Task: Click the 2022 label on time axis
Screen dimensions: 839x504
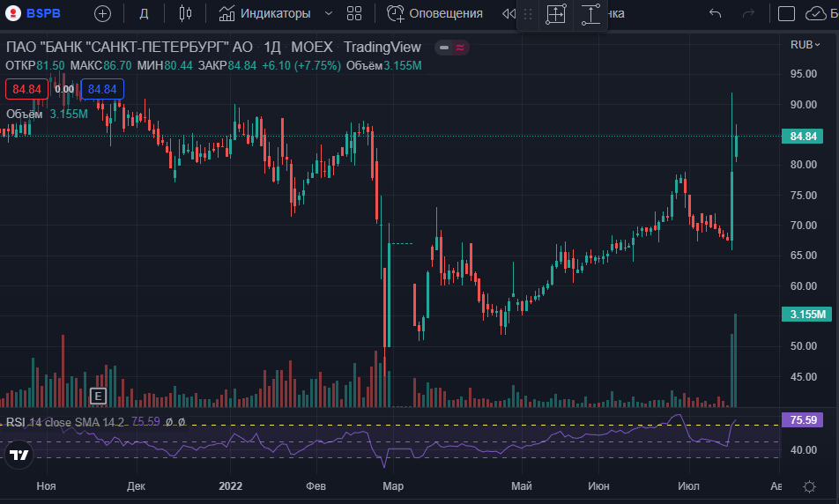Action: tap(231, 485)
